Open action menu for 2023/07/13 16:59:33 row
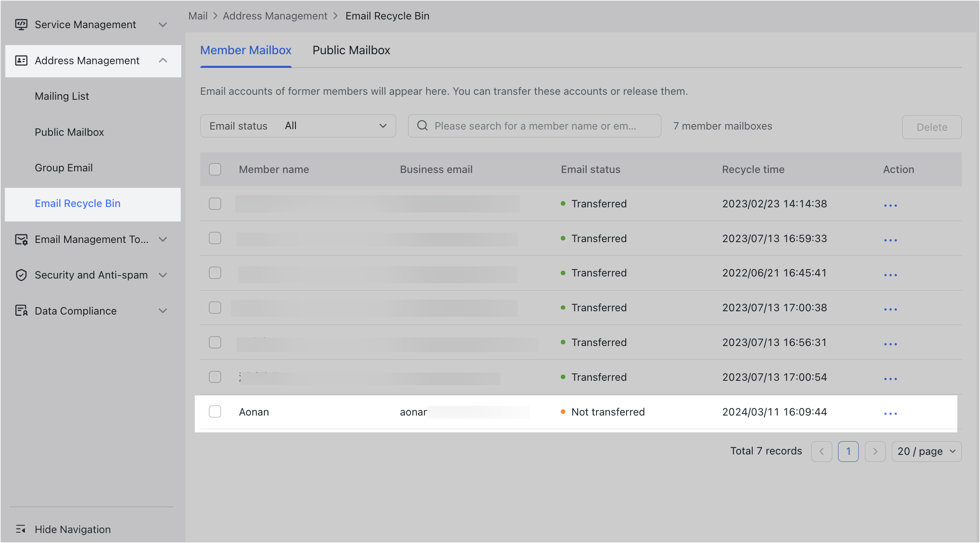Viewport: 980px width, 543px height. tap(890, 240)
